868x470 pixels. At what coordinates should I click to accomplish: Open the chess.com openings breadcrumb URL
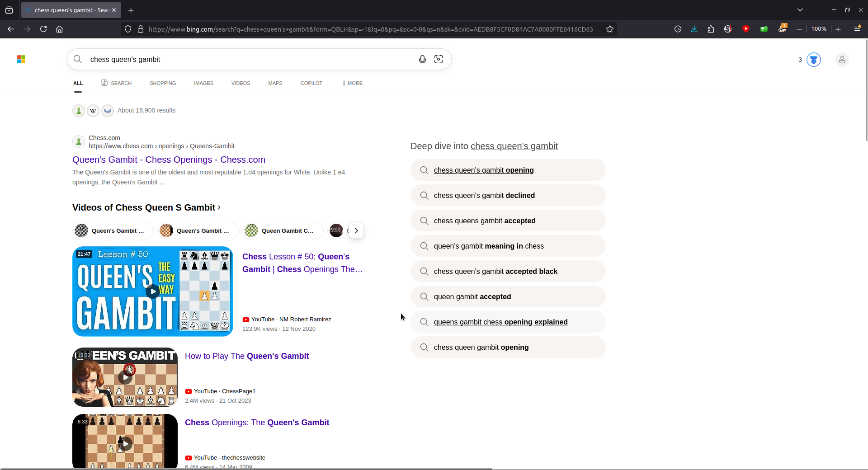[x=161, y=146]
